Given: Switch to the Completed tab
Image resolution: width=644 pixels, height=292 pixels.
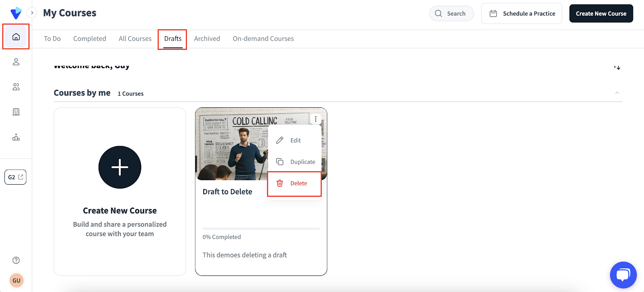Looking at the screenshot, I should click(x=90, y=39).
